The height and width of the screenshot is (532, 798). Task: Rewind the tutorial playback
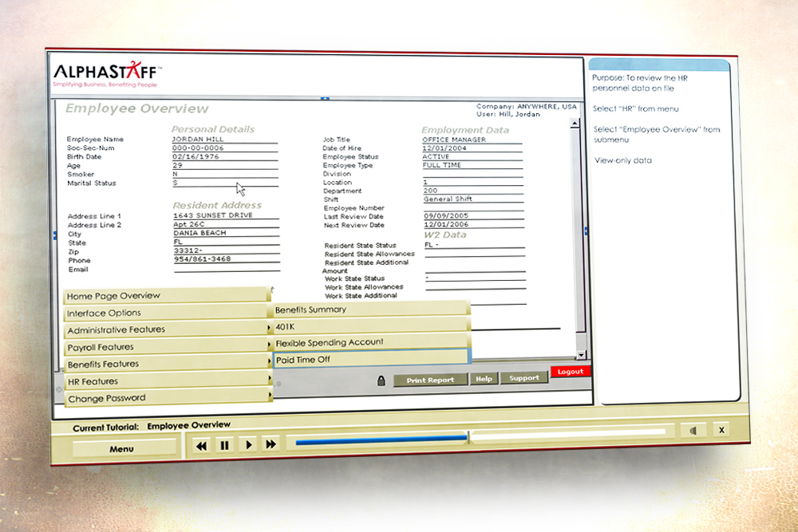(202, 445)
